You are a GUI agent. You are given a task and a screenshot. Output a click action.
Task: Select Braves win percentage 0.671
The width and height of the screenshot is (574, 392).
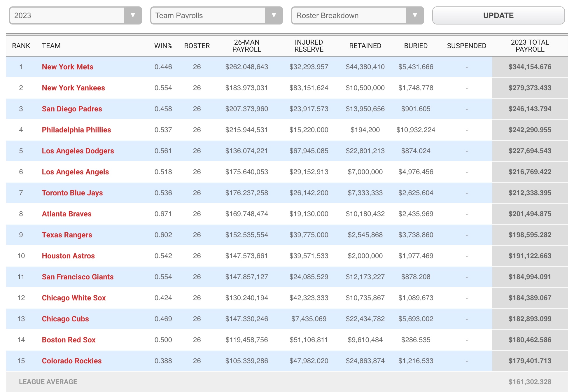pyautogui.click(x=163, y=214)
